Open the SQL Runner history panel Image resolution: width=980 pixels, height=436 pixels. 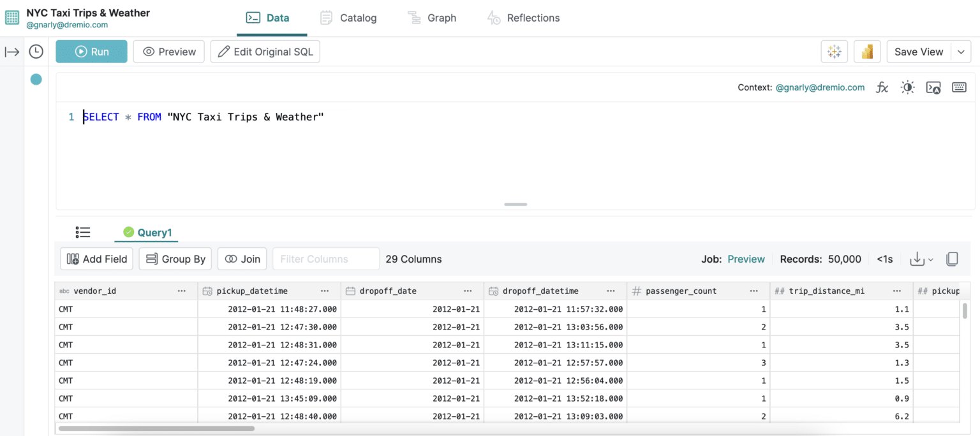(36, 51)
